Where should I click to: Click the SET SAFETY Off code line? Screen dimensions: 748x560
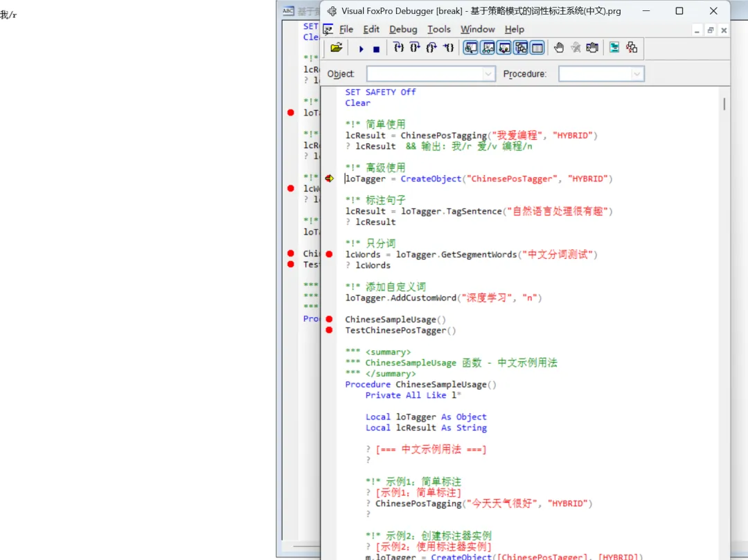coord(380,92)
